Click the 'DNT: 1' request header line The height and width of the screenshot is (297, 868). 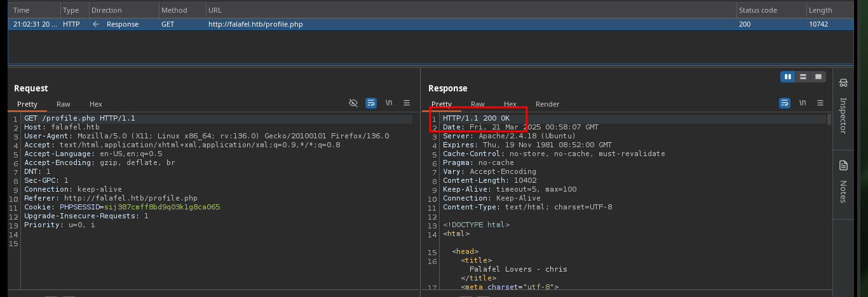click(37, 171)
